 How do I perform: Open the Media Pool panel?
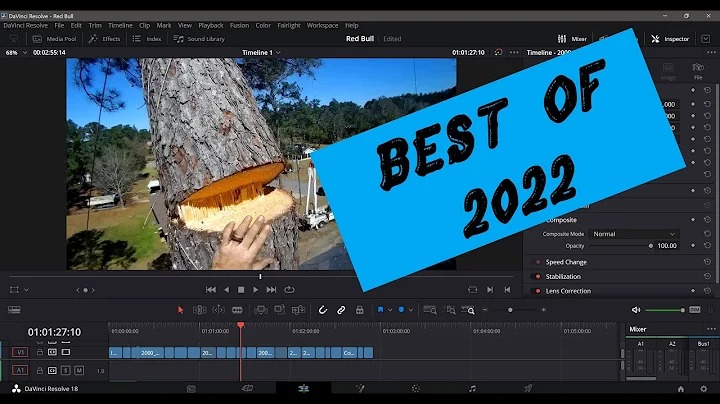54,39
